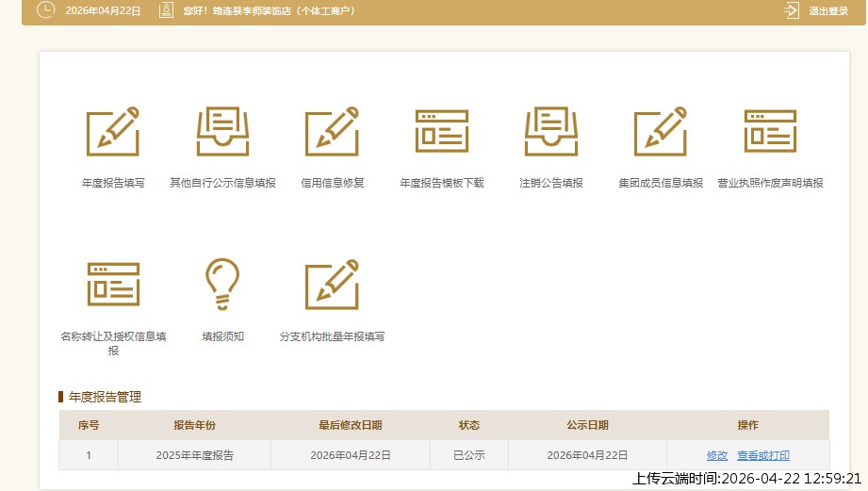Click the 其他自行公示信息填报 label
868x491 pixels.
[222, 183]
